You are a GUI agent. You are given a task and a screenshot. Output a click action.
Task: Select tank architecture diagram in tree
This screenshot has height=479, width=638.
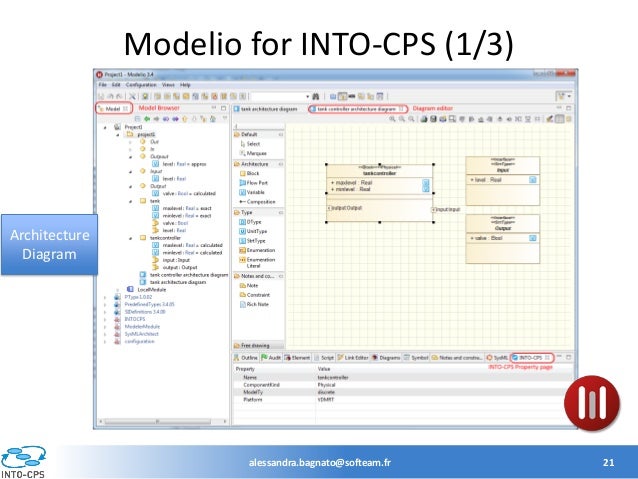coord(173,282)
